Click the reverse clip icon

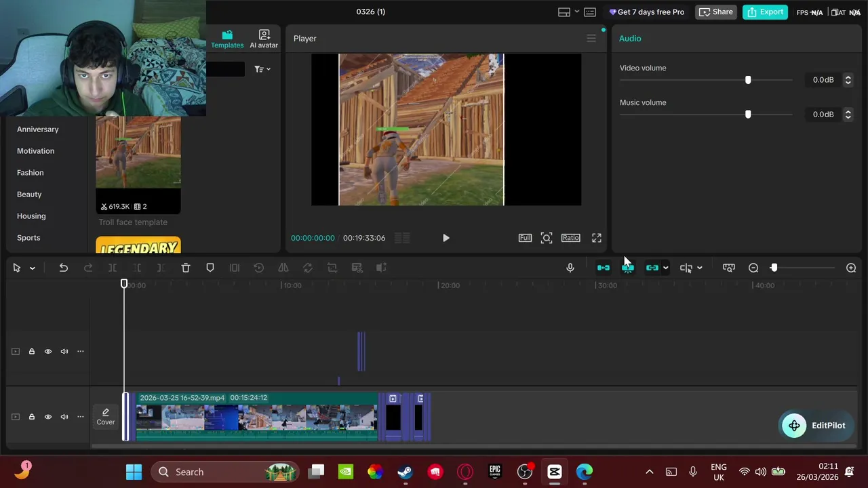(x=259, y=268)
